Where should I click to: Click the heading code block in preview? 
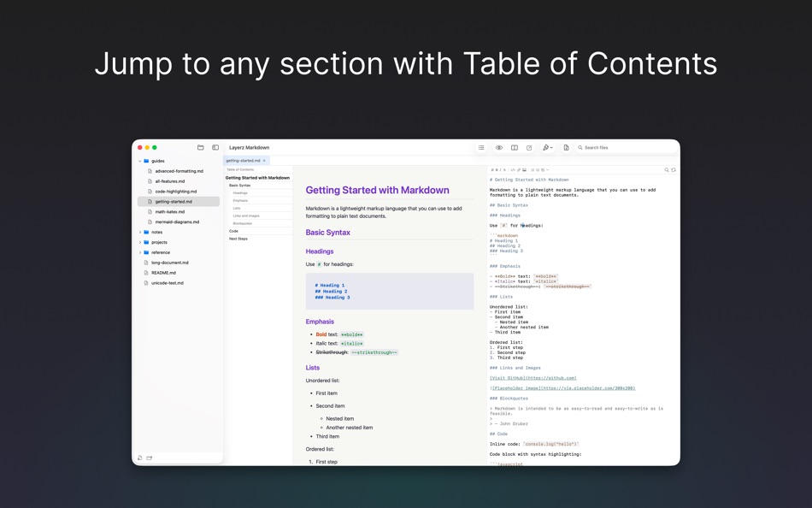[x=390, y=292]
